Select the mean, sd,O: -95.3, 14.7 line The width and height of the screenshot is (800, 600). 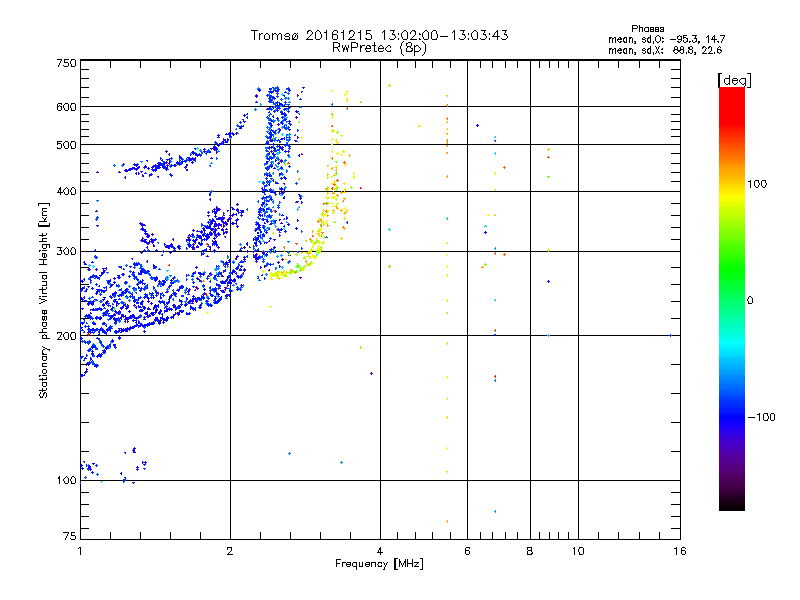point(666,39)
